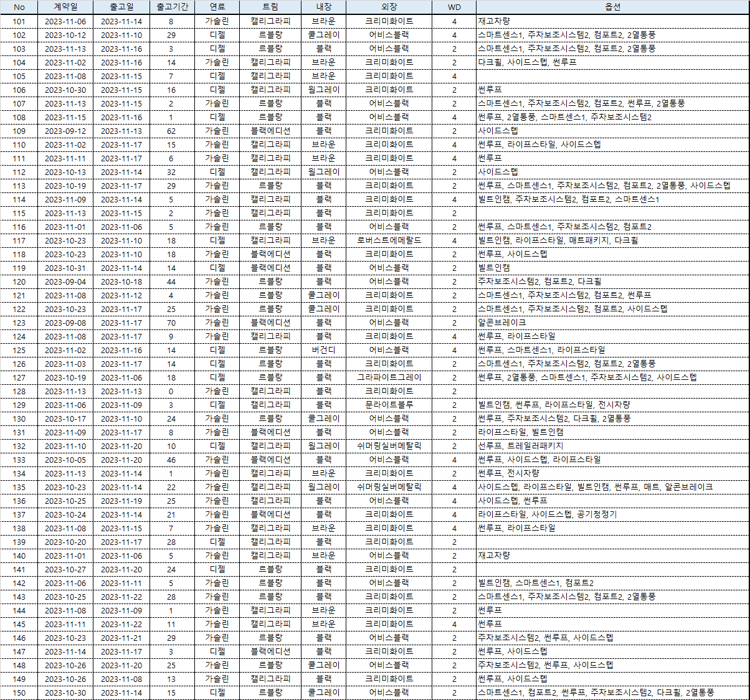The width and height of the screenshot is (750, 700).
Task: Select the delivery date '2023-11-12'
Action: (121, 295)
